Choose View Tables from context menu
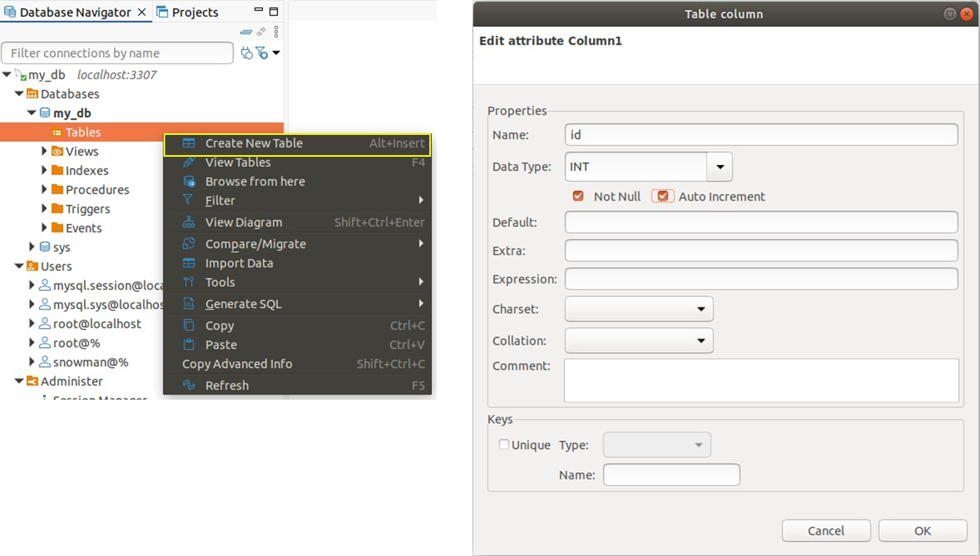980x556 pixels. click(297, 163)
